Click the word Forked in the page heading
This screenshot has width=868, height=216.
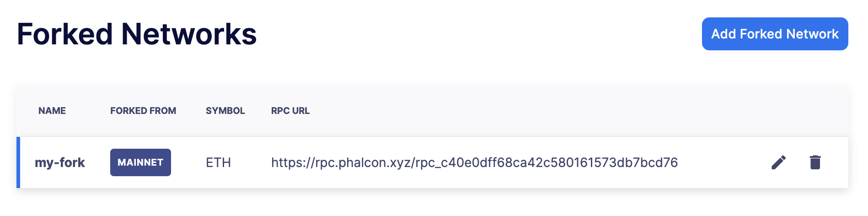tap(65, 34)
